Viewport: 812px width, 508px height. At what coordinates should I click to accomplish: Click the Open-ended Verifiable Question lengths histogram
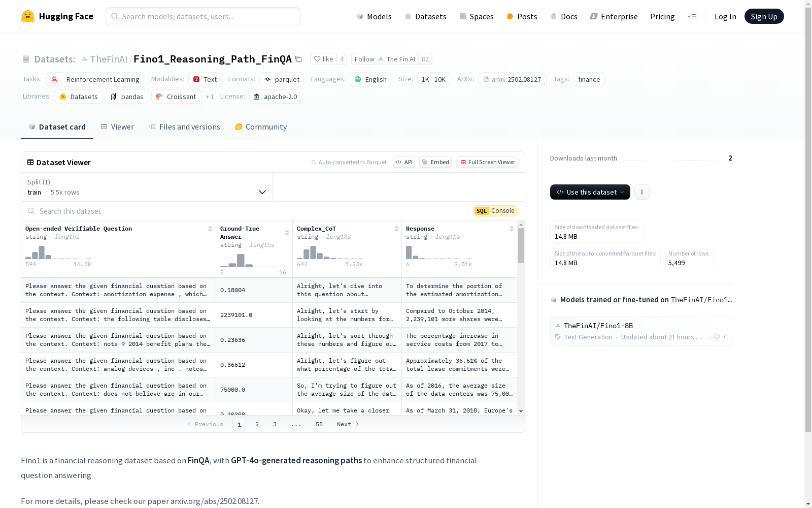pos(58,252)
